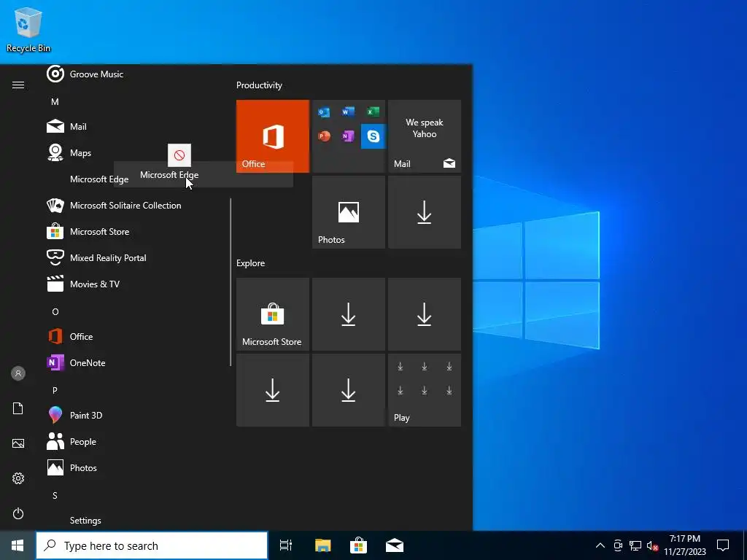Expand the Start menu hamburger
This screenshot has width=747, height=560.
[x=18, y=85]
